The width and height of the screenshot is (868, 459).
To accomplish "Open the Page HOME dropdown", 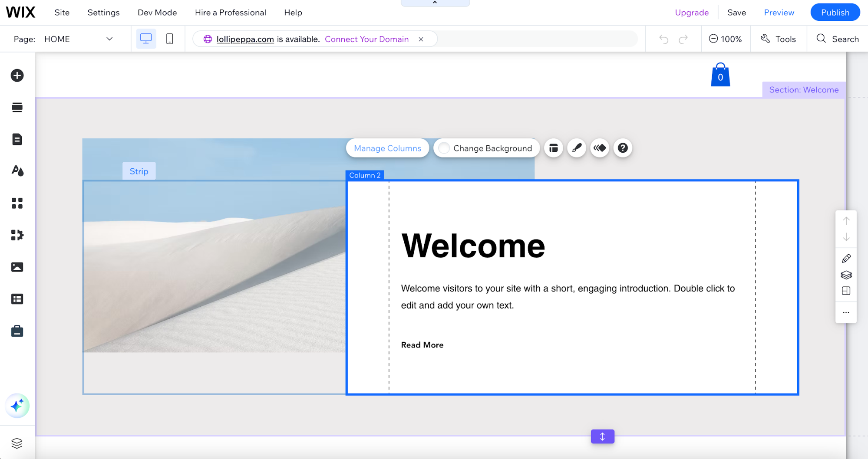I will point(109,39).
